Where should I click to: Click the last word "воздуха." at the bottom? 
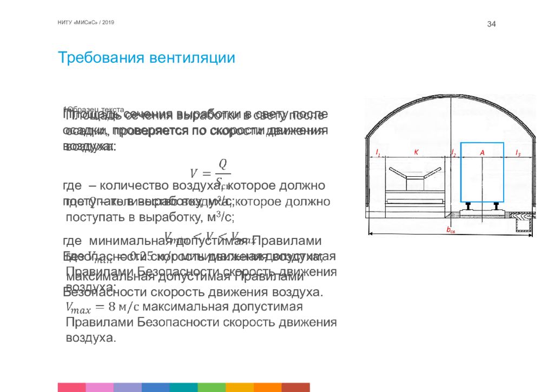click(x=91, y=337)
